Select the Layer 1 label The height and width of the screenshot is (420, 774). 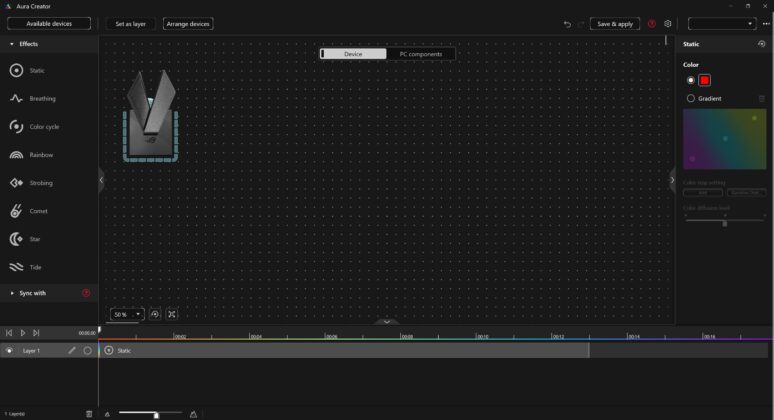(31, 350)
